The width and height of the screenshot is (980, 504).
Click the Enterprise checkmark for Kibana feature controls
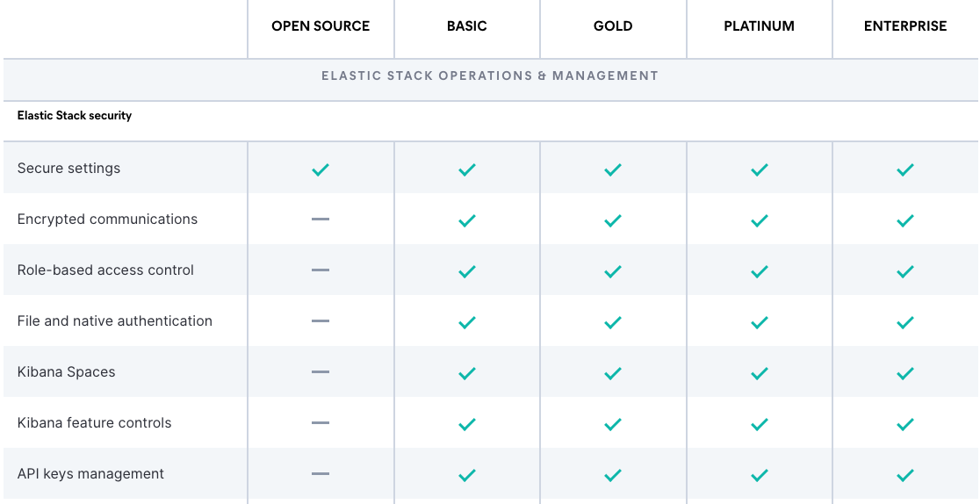(905, 424)
